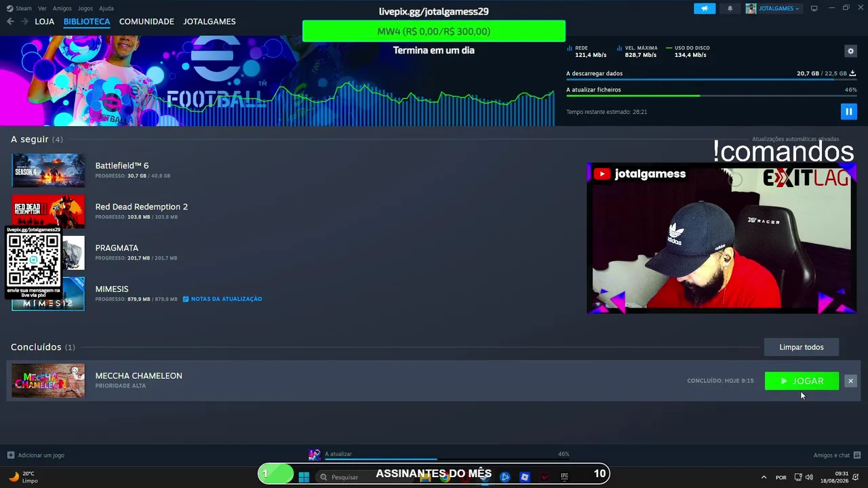The width and height of the screenshot is (868, 488).
Task: Select the MECCHA CHAMELEON thumbnail
Action: [48, 380]
